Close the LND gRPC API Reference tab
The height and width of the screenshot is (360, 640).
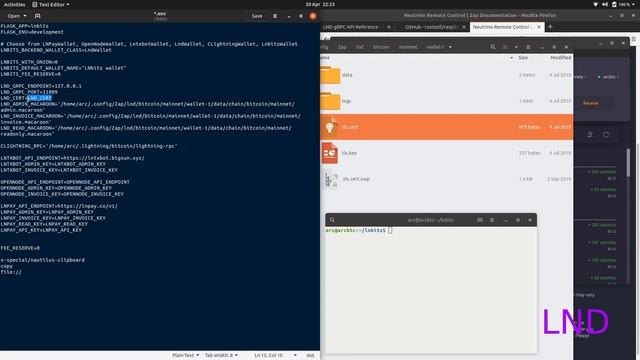click(389, 27)
